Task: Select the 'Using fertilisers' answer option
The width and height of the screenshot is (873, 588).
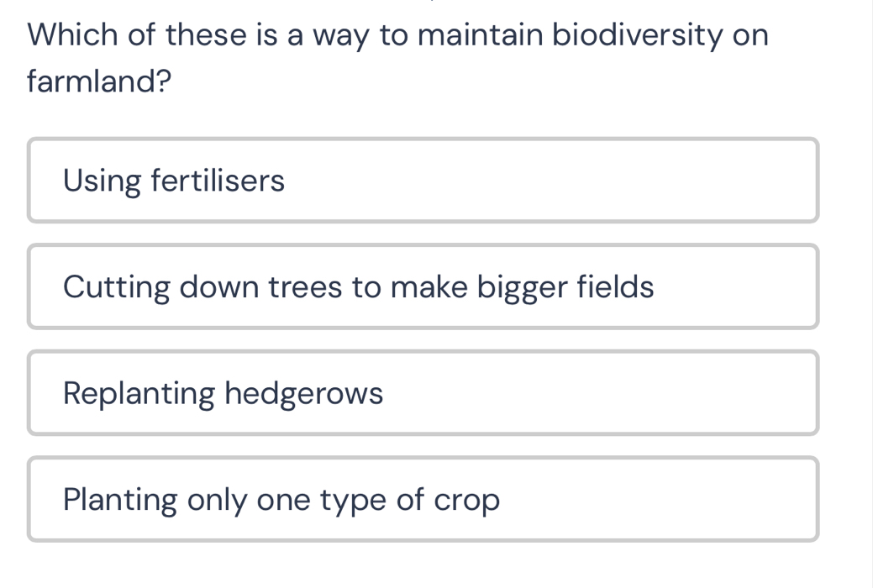Action: click(423, 181)
